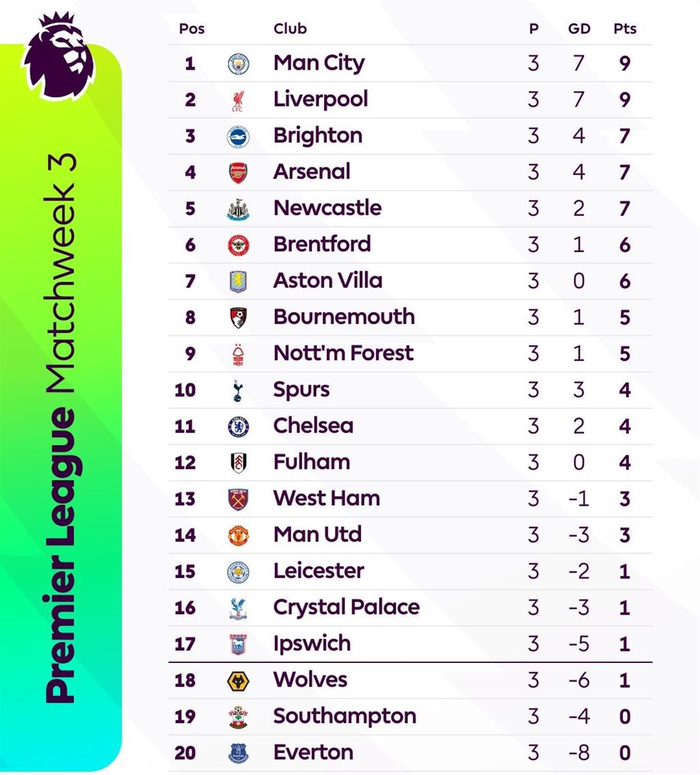The height and width of the screenshot is (775, 700).
Task: Open the Nott'm Forest club name
Action: pyautogui.click(x=344, y=353)
